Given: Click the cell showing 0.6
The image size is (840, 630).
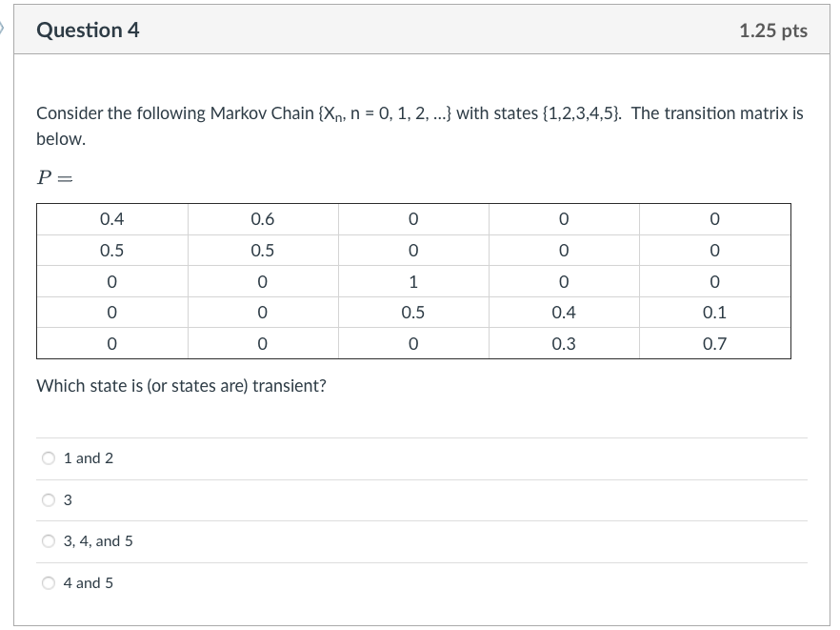Looking at the screenshot, I should [x=262, y=218].
